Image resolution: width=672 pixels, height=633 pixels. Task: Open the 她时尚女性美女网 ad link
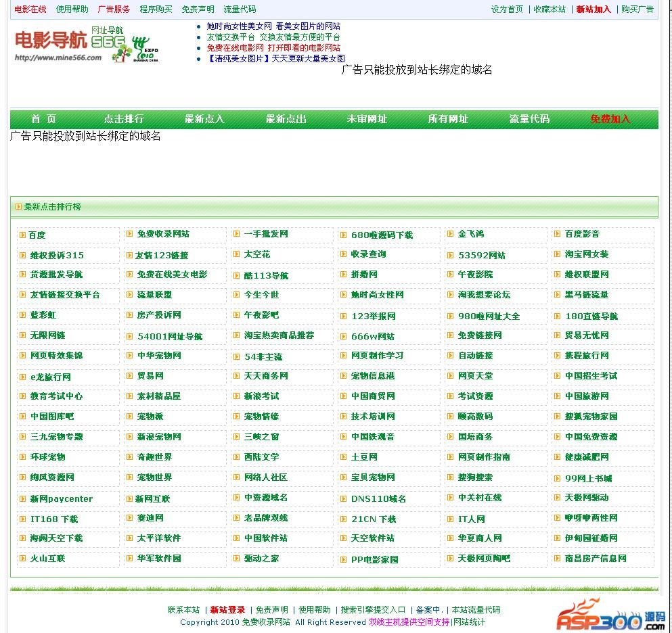[273, 26]
